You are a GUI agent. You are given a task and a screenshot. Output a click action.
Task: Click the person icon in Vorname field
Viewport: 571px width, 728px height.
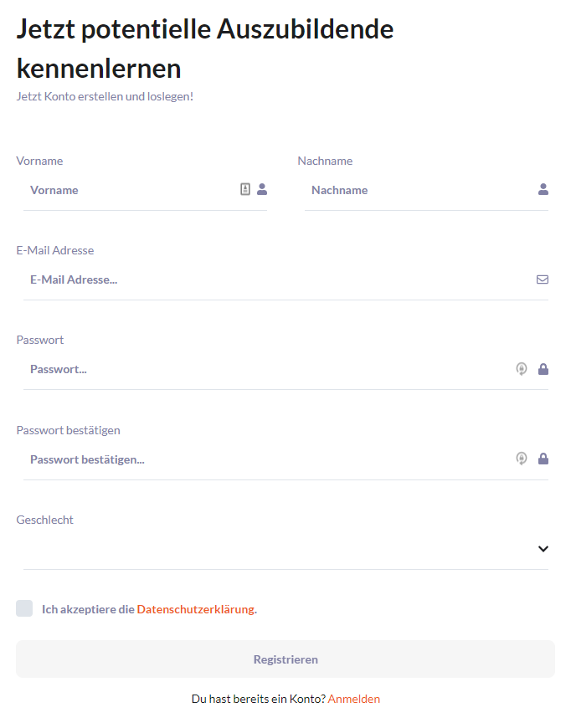[x=262, y=189]
